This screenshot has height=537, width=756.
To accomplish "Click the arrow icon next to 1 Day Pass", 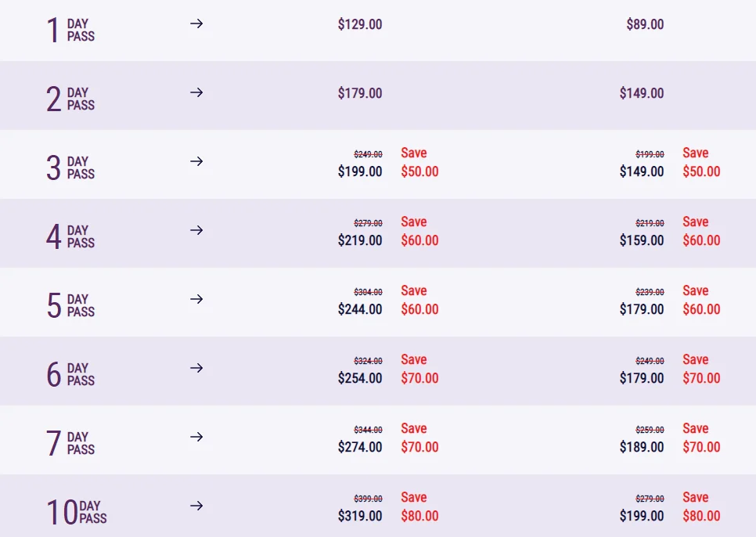I will pyautogui.click(x=196, y=23).
